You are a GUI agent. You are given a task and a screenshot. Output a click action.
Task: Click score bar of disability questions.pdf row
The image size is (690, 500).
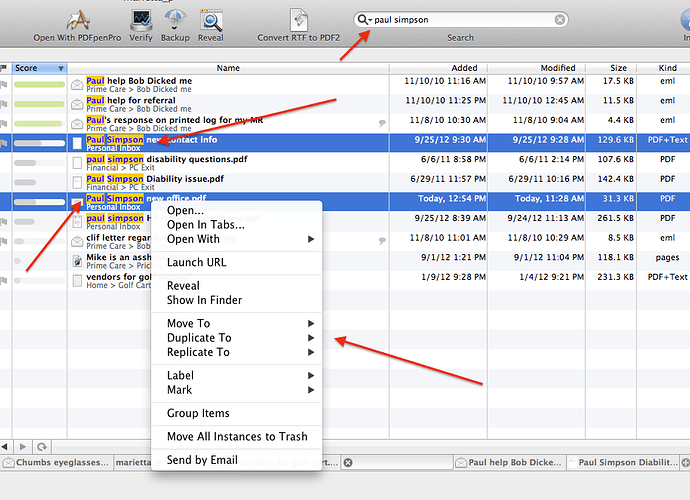[39, 163]
